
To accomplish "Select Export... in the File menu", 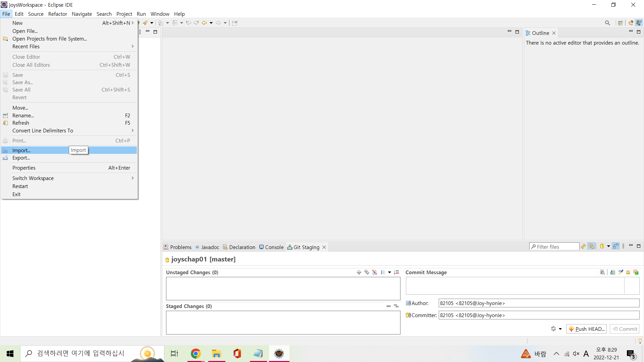I will [x=69, y=158].
